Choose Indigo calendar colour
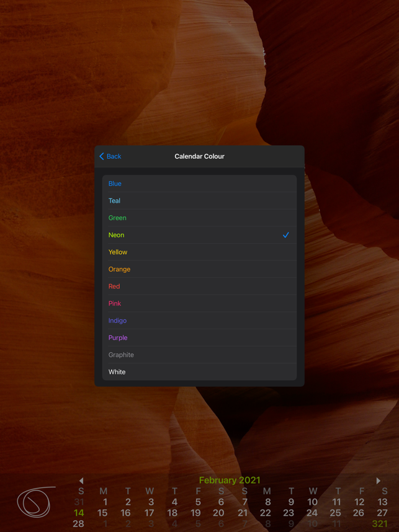 (x=199, y=321)
